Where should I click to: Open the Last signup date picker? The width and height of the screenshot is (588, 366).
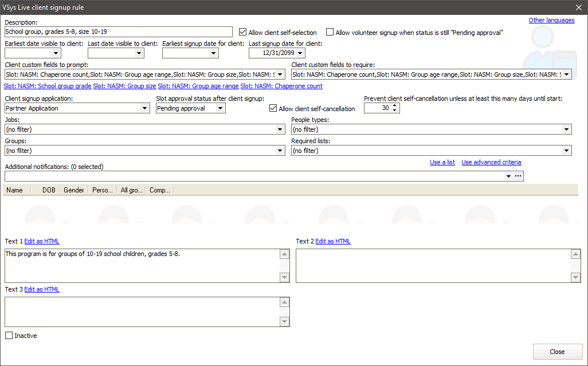click(x=300, y=53)
